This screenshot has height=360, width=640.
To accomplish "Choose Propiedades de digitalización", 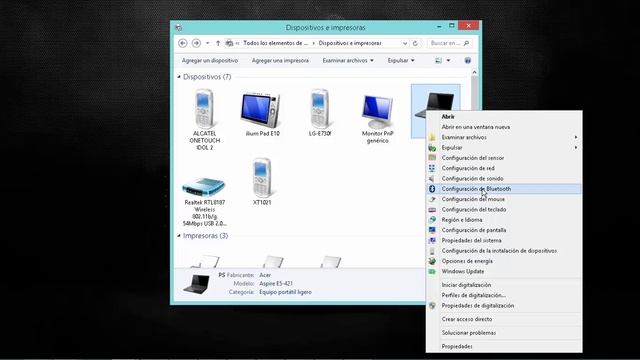I will click(x=478, y=305).
